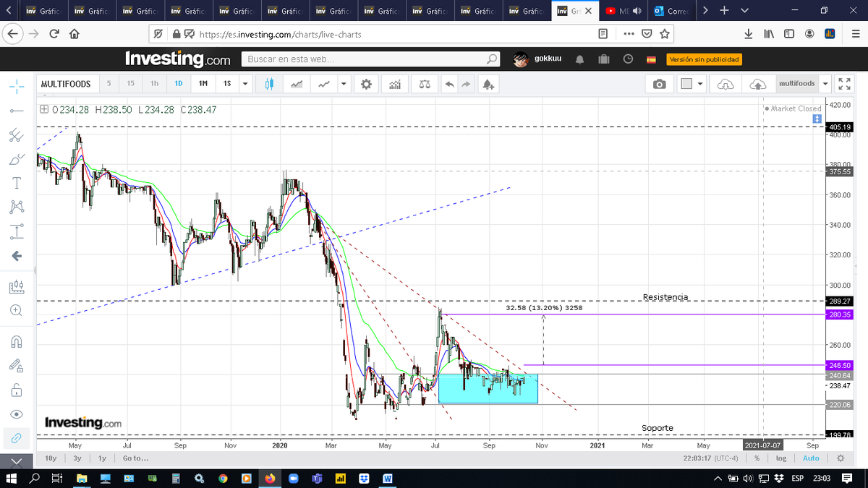The height and width of the screenshot is (488, 868).
Task: Open the multifoods layout dropdown arrow
Action: 825,84
